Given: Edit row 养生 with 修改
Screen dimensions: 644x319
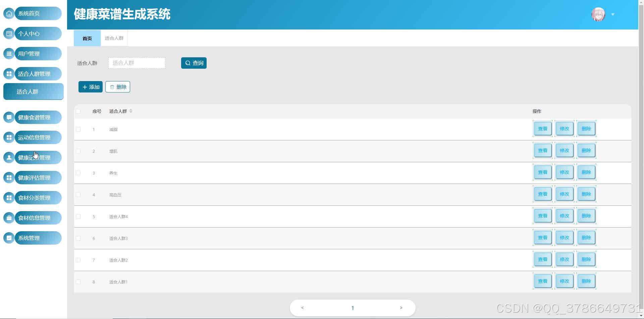Looking at the screenshot, I should tap(565, 172).
